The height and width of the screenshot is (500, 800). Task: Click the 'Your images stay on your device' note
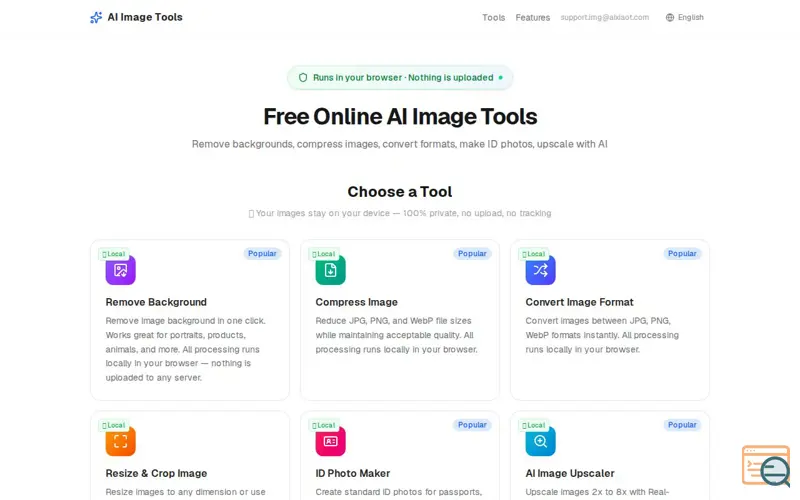point(399,213)
